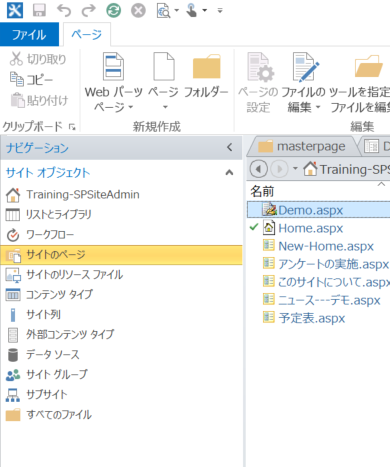This screenshot has width=390, height=467.
Task: Select New-Home.aspx file
Action: click(326, 246)
